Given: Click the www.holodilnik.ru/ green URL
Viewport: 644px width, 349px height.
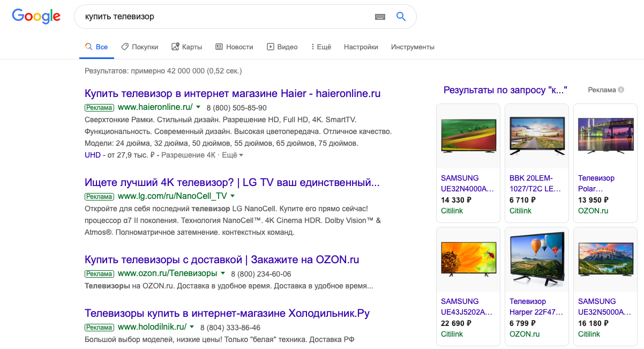Looking at the screenshot, I should pos(152,327).
